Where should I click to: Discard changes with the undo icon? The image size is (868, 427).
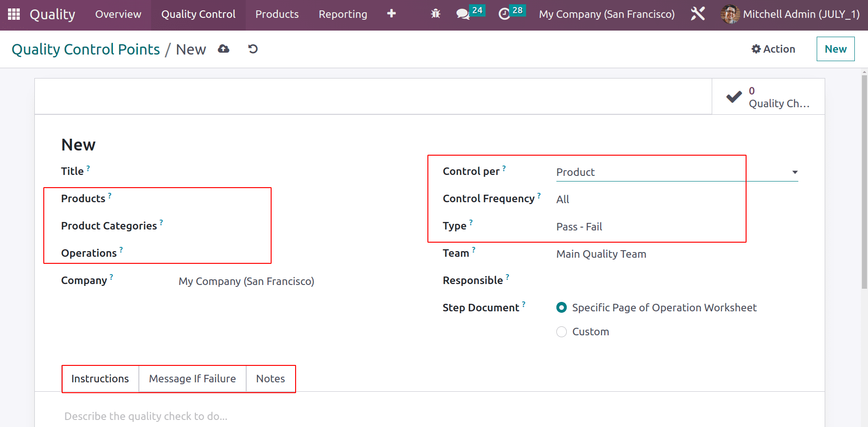coord(253,49)
